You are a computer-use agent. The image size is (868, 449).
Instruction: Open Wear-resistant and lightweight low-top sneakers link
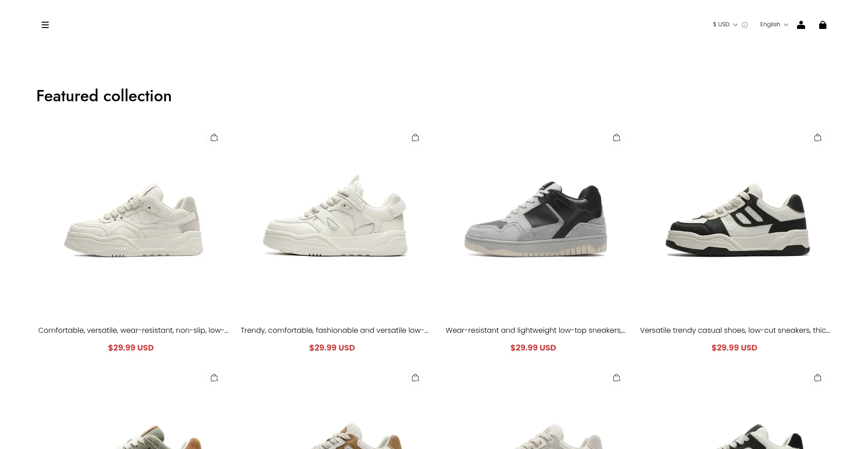(x=536, y=330)
